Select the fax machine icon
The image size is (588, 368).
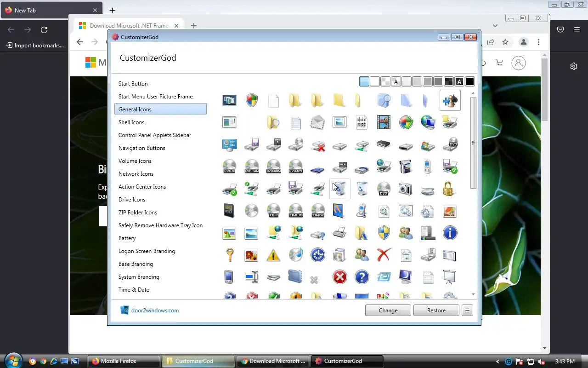[x=339, y=233]
